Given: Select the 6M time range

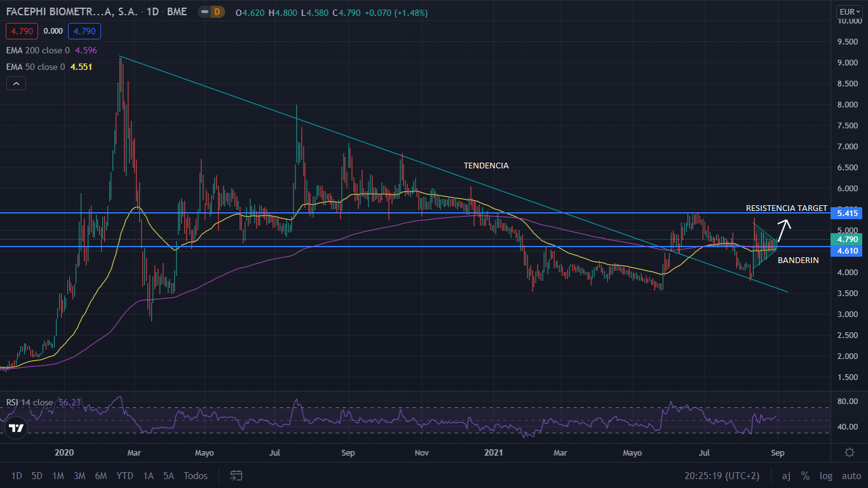Looking at the screenshot, I should (100, 475).
